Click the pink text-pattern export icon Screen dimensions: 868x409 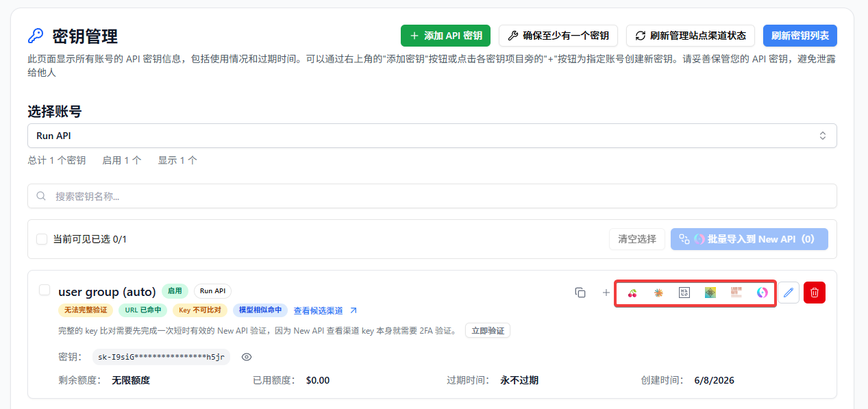[736, 293]
